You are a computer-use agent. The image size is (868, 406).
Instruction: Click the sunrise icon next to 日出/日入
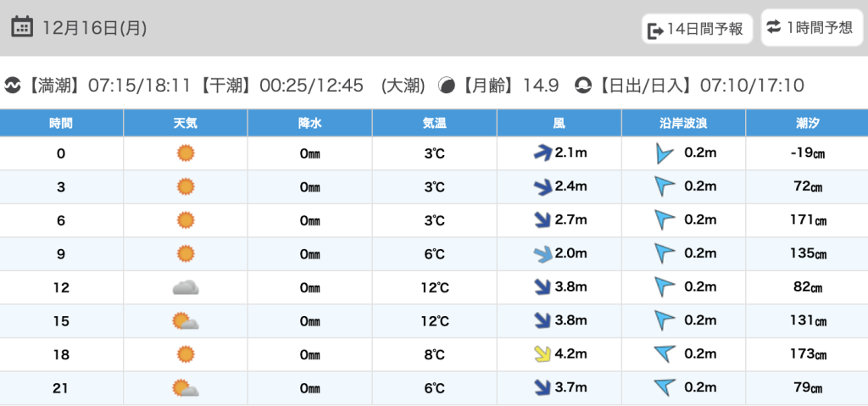coord(582,86)
